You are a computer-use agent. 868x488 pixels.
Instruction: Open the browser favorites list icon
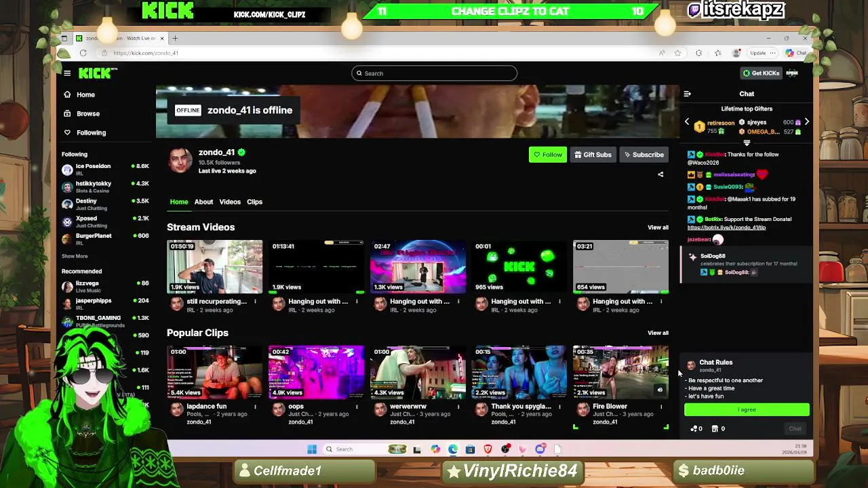click(x=718, y=53)
